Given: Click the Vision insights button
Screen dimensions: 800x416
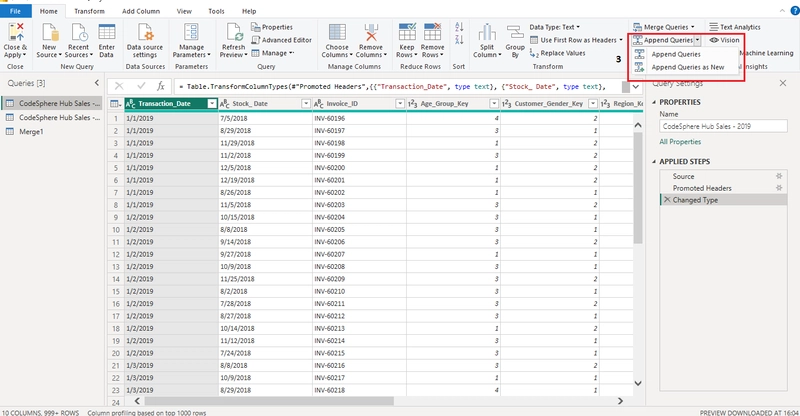Looking at the screenshot, I should pyautogui.click(x=724, y=40).
